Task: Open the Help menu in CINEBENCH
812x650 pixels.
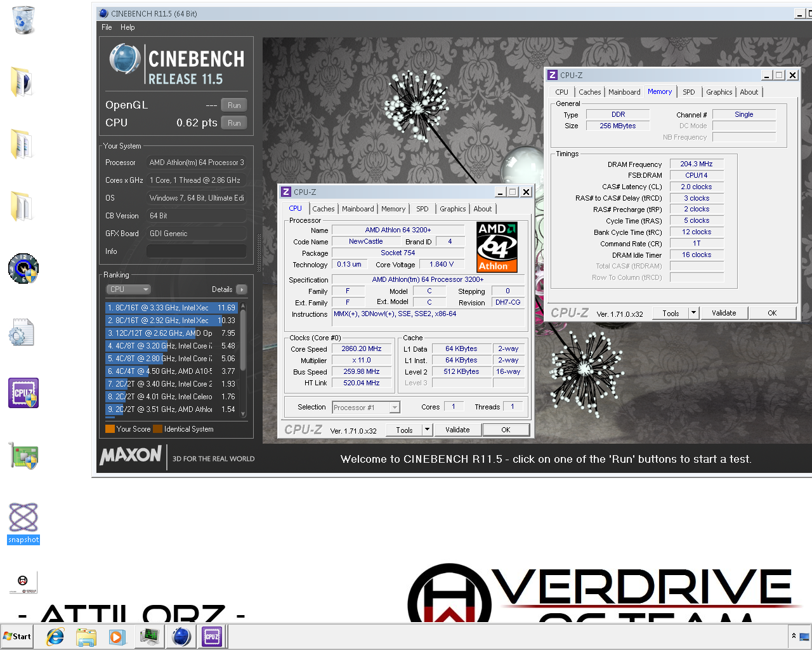Action: pos(128,27)
